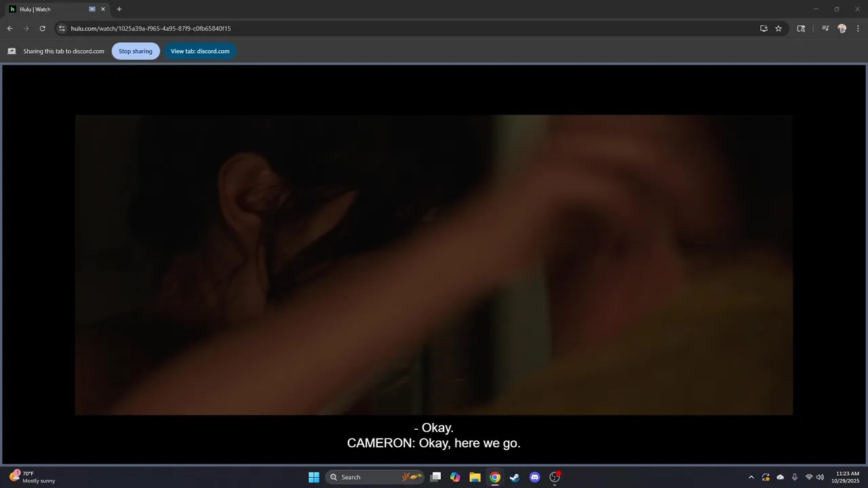868x488 pixels.
Task: Select the Hulu | Watch tab
Action: coord(57,9)
